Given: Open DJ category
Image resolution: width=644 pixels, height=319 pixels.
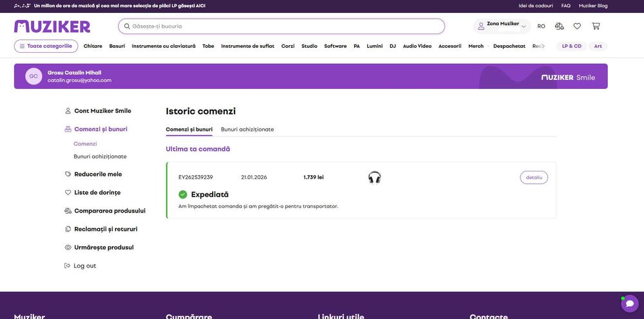Looking at the screenshot, I should (393, 46).
